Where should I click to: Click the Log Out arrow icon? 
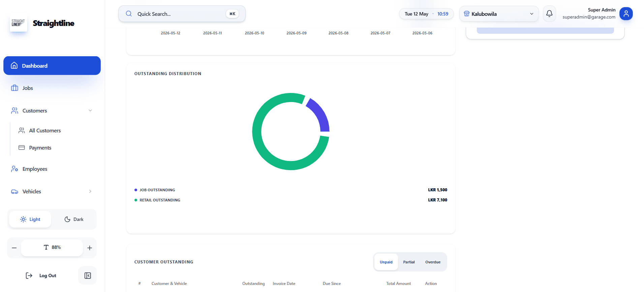coord(29,275)
